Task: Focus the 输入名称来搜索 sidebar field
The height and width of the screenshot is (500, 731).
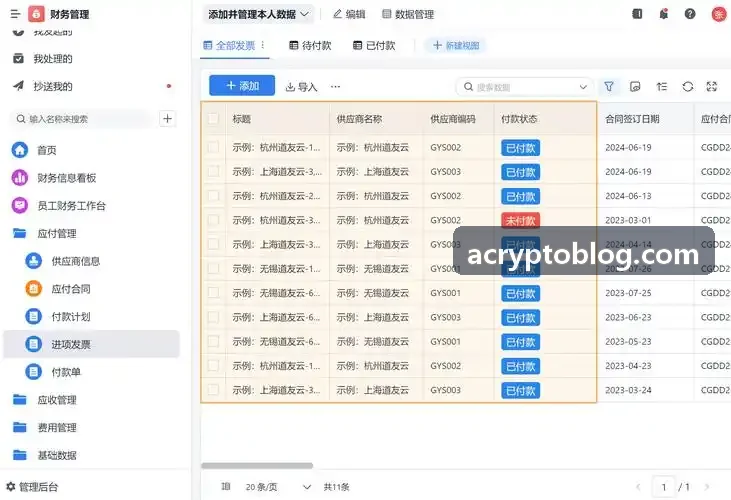Action: (82, 119)
